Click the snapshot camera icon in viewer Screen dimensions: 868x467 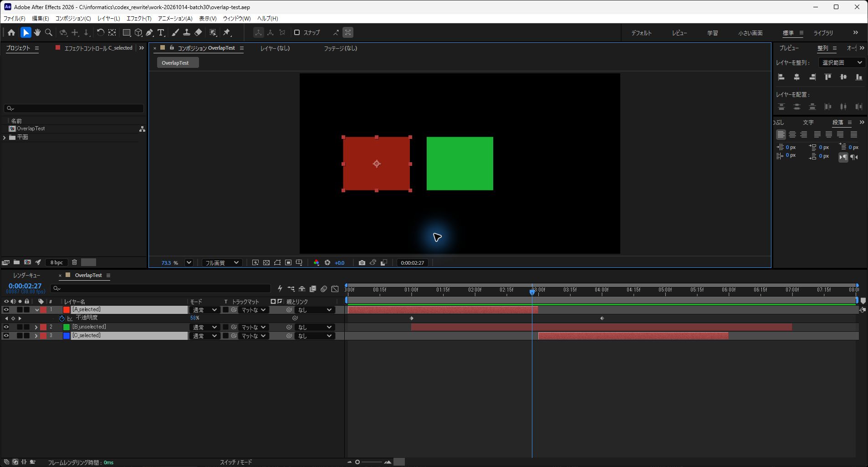point(362,262)
